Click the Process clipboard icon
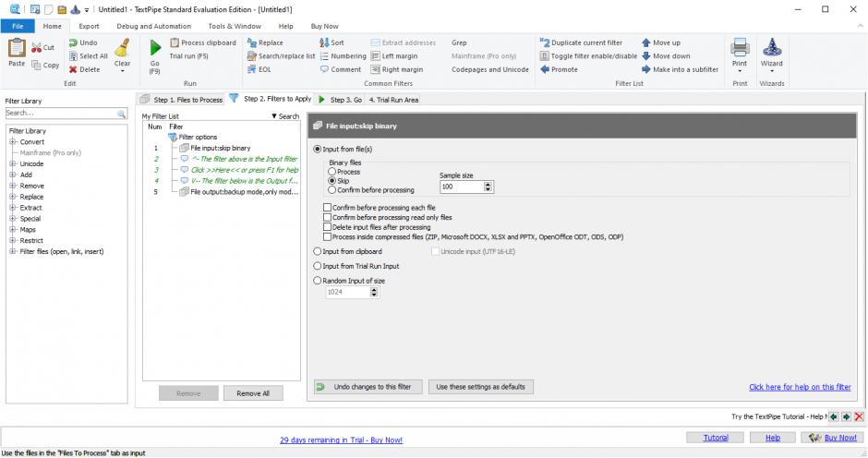The image size is (868, 458). pyautogui.click(x=175, y=42)
